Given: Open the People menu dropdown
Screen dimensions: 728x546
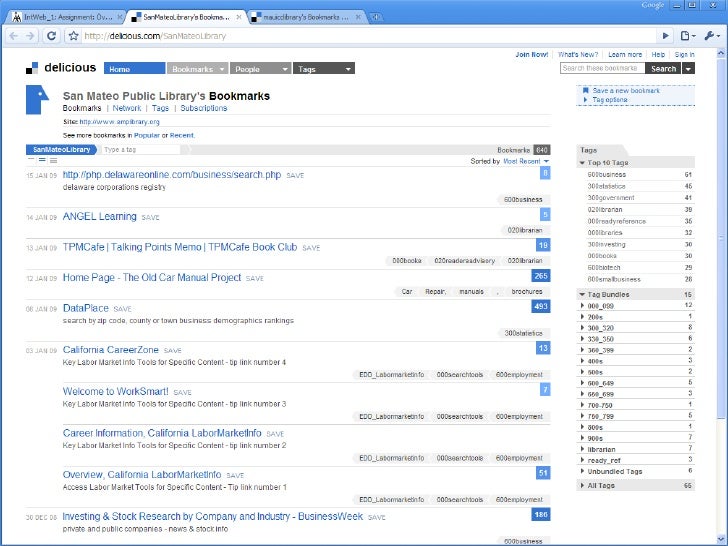Looking at the screenshot, I should pyautogui.click(x=260, y=69).
